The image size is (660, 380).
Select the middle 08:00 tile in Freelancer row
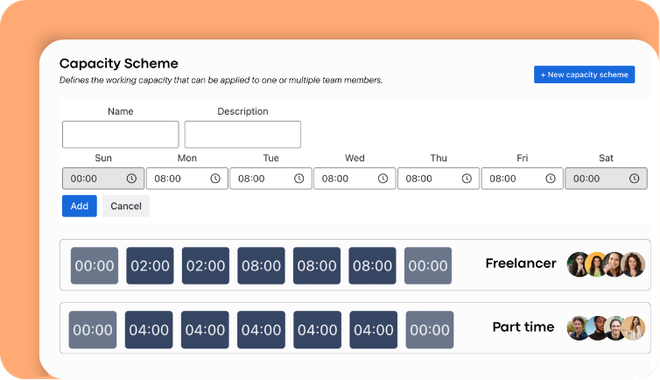[317, 266]
